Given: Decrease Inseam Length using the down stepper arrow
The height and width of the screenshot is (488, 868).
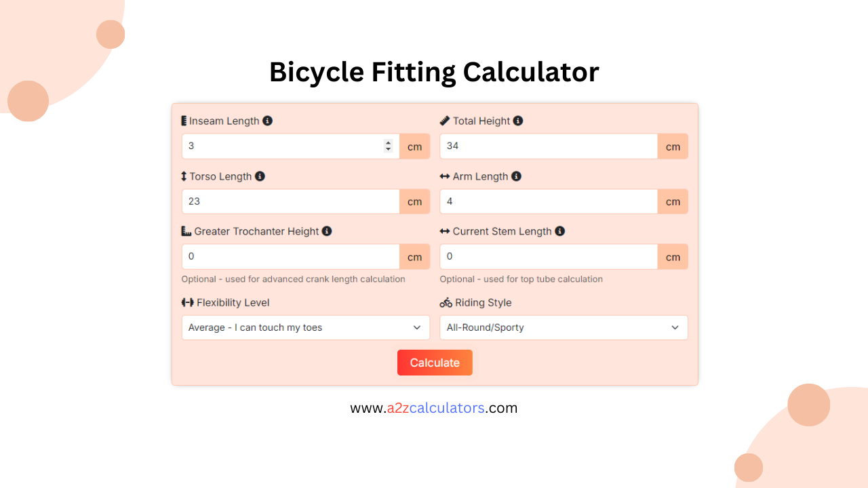Looking at the screenshot, I should point(388,149).
